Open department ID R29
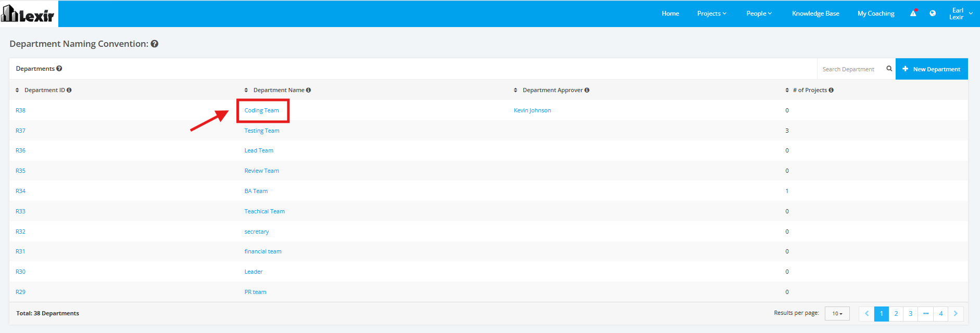The height and width of the screenshot is (333, 980). (20, 292)
